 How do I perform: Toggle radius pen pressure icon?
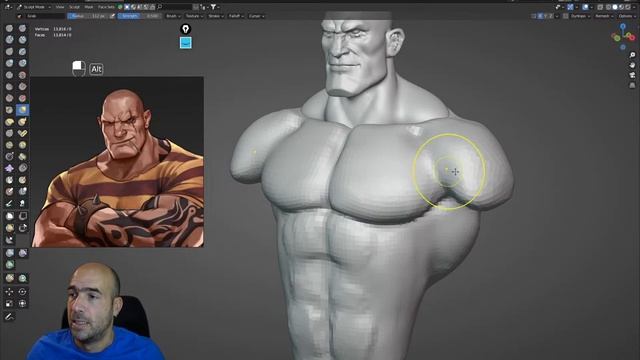pyautogui.click(x=113, y=16)
